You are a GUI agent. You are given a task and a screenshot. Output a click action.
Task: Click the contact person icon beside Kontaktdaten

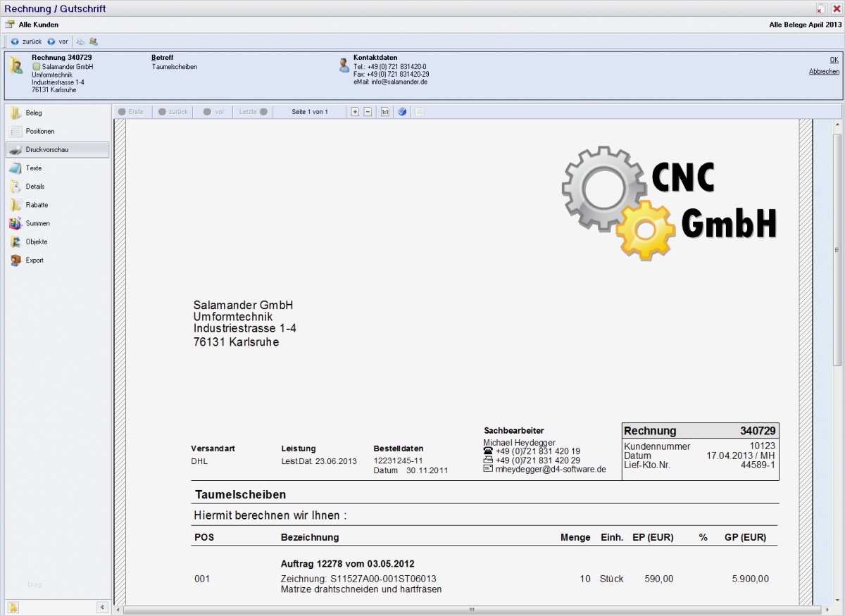coord(344,65)
